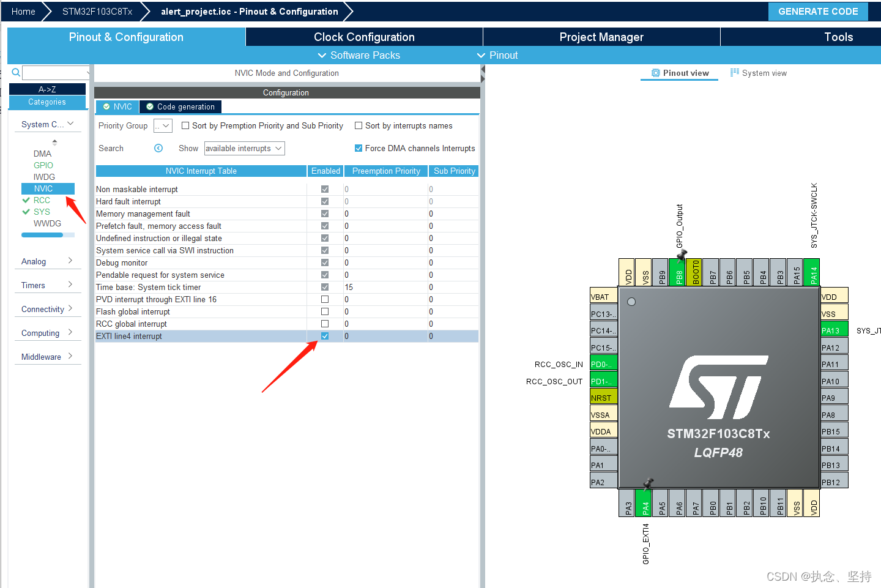
Task: Open IWDG in System Core list
Action: click(44, 177)
